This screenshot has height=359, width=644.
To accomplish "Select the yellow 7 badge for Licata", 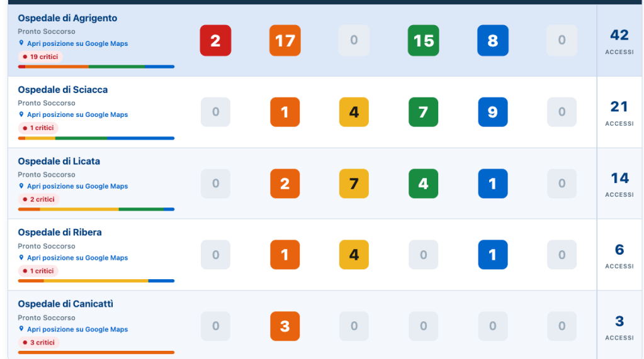I will (354, 184).
